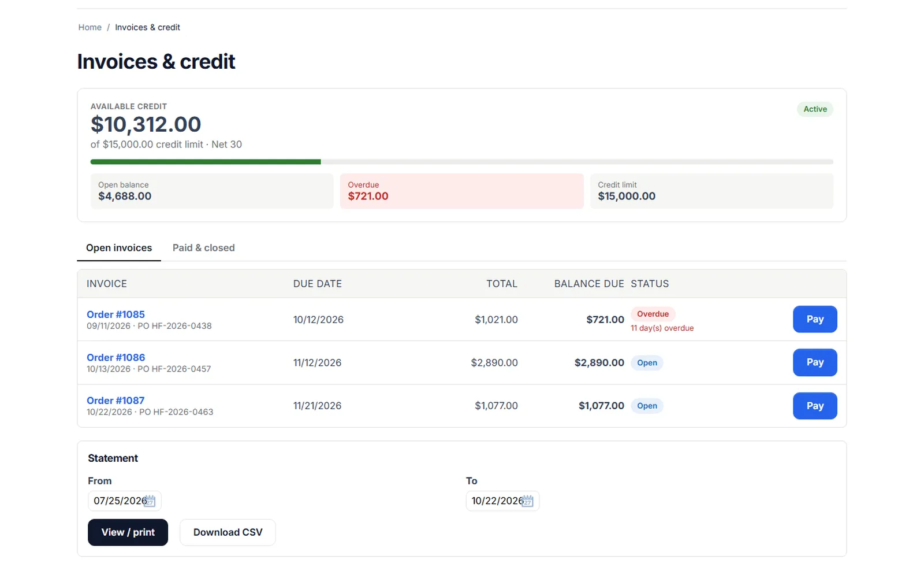This screenshot has width=924, height=578.
Task: Click the To date input 10/22/2026
Action: coord(502,501)
